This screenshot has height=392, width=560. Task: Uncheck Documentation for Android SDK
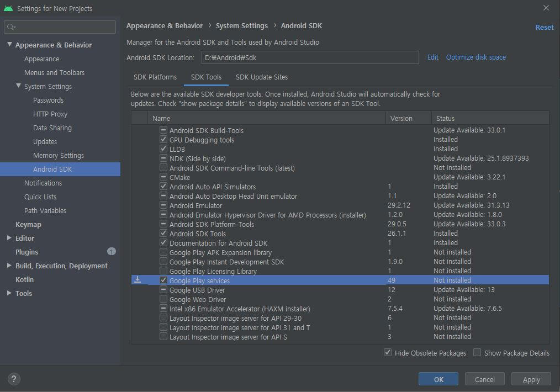pyautogui.click(x=163, y=242)
